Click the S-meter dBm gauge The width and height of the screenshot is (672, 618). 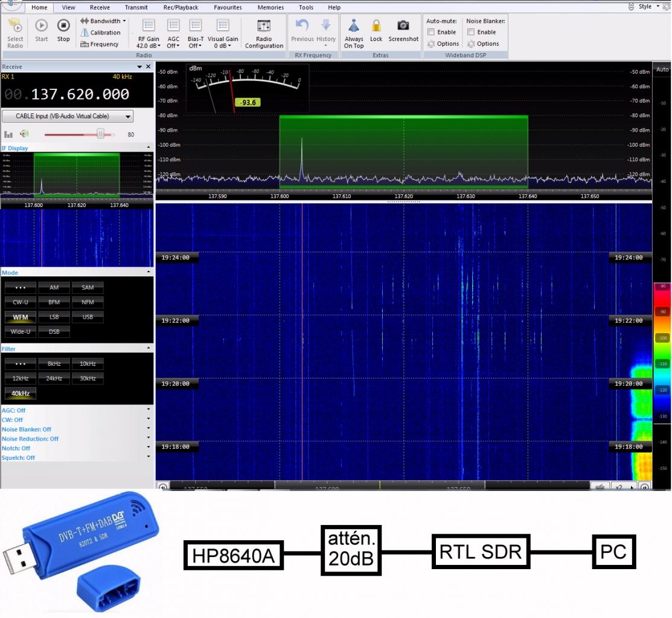point(248,88)
